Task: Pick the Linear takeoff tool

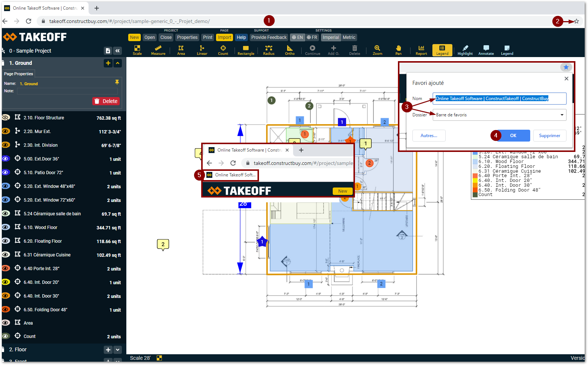Action: point(202,50)
